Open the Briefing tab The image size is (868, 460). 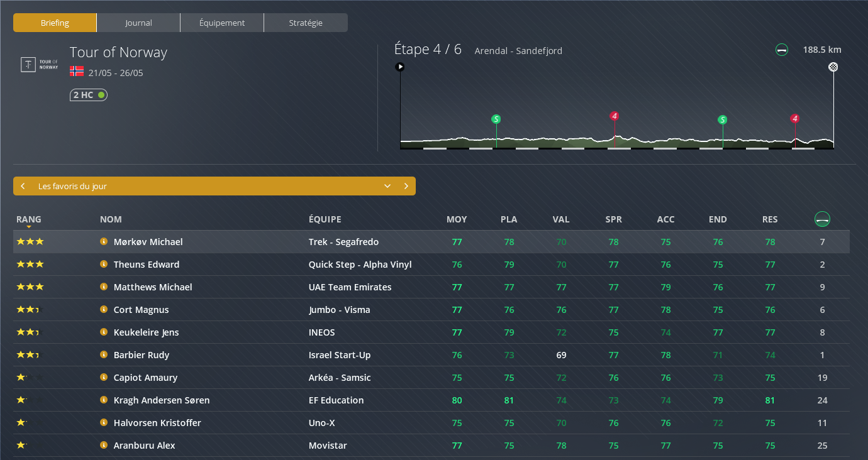[55, 23]
